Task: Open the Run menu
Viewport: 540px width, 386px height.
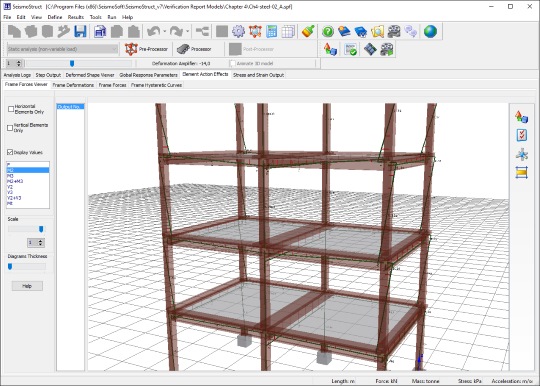Action: [x=112, y=17]
